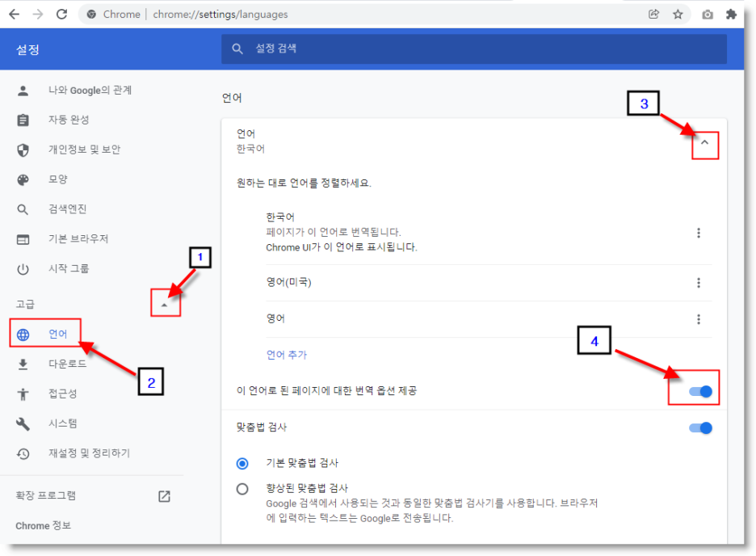
Task: Open the three-dot menu for 한국어
Action: (698, 234)
